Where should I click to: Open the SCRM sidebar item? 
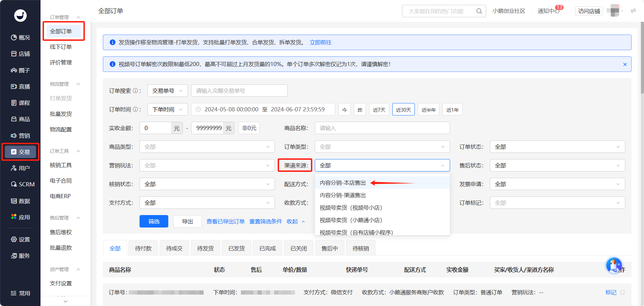tap(23, 184)
